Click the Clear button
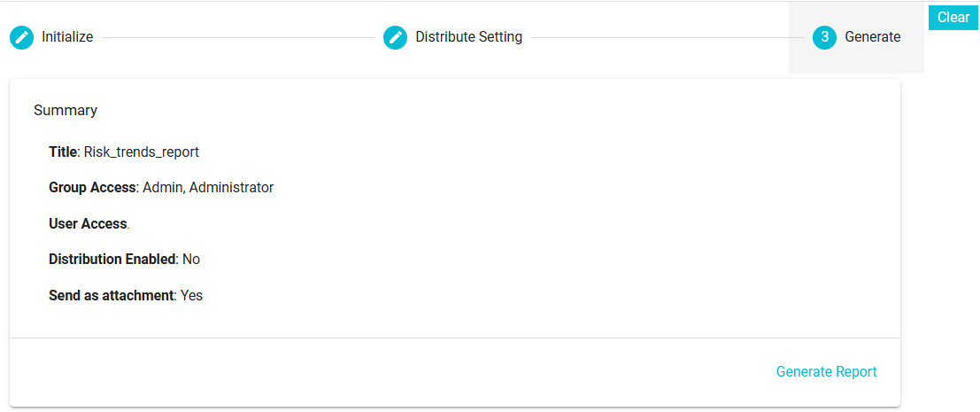The width and height of the screenshot is (980, 412). (953, 18)
